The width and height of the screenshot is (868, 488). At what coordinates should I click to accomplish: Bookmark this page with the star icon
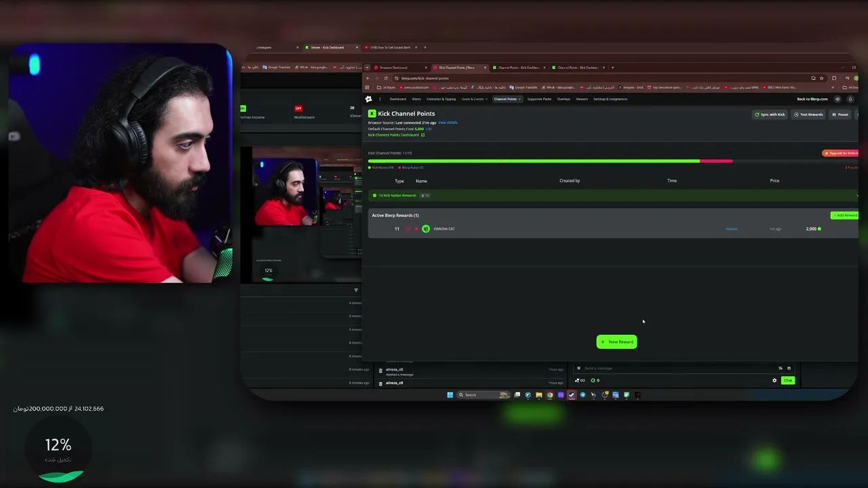[x=823, y=78]
